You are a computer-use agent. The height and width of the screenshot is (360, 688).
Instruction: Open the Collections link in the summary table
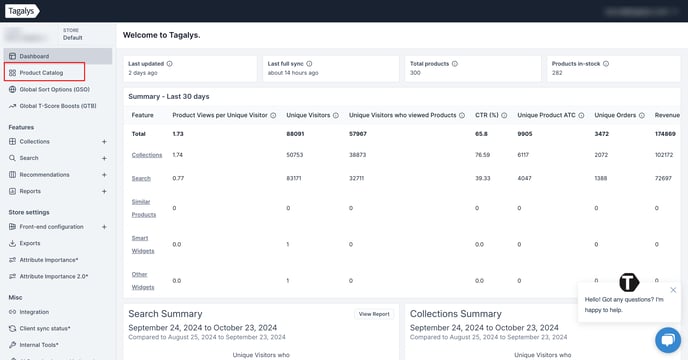click(147, 155)
